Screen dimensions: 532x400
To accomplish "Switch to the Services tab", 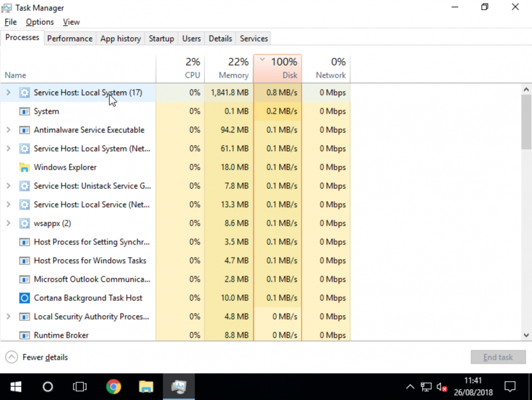I will pyautogui.click(x=254, y=39).
